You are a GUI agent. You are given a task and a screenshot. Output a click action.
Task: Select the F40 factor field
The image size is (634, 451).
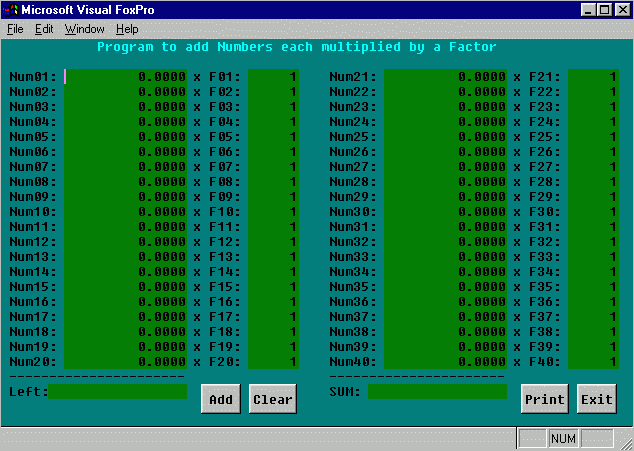593,361
